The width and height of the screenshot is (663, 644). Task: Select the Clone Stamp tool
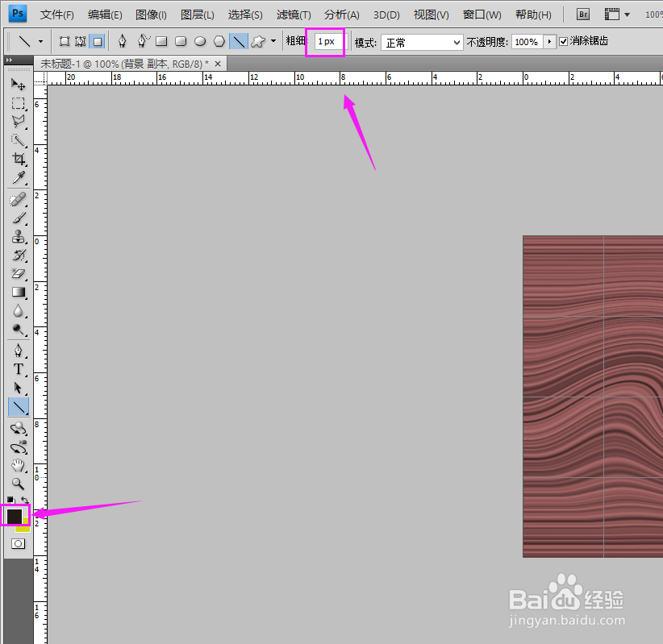tap(18, 237)
